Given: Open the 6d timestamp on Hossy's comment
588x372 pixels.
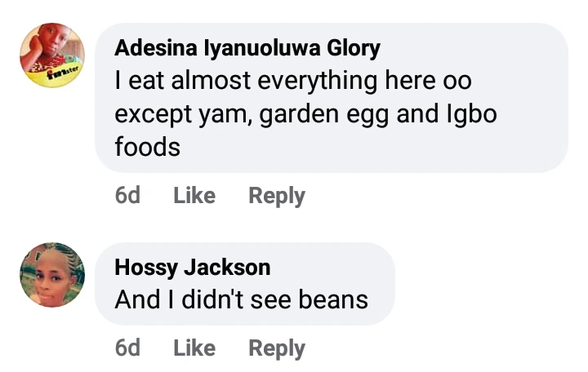Looking at the screenshot, I should (127, 348).
